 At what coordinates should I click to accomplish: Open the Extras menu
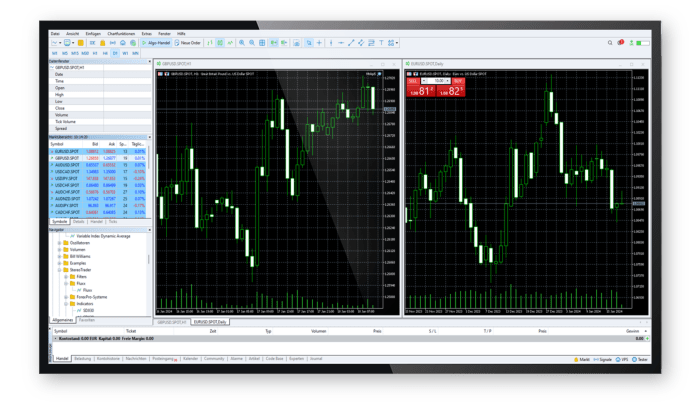pos(146,33)
